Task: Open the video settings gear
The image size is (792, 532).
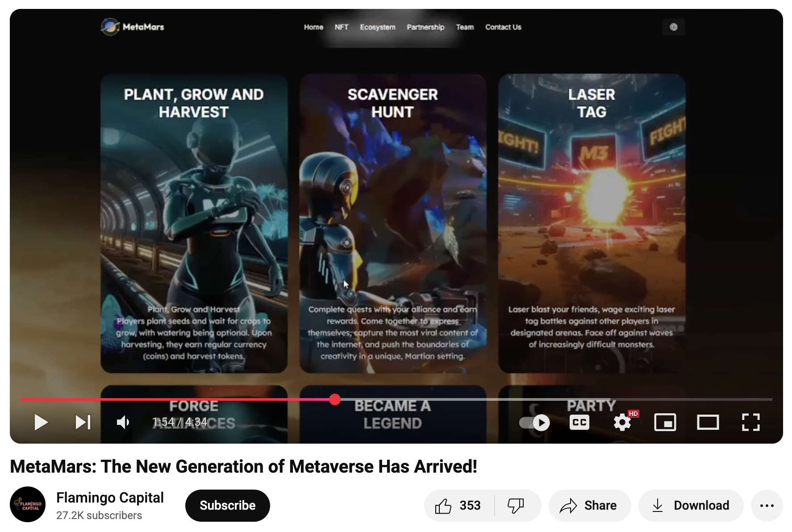Action: (622, 422)
